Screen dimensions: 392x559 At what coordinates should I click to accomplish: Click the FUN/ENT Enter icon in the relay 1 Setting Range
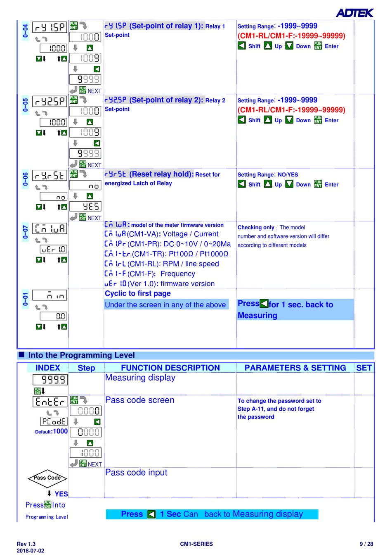pos(318,45)
